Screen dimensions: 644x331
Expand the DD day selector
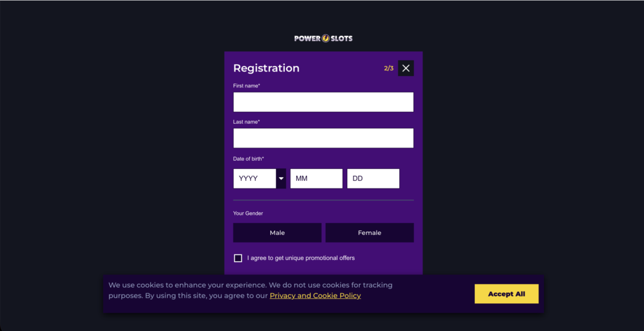click(x=373, y=178)
